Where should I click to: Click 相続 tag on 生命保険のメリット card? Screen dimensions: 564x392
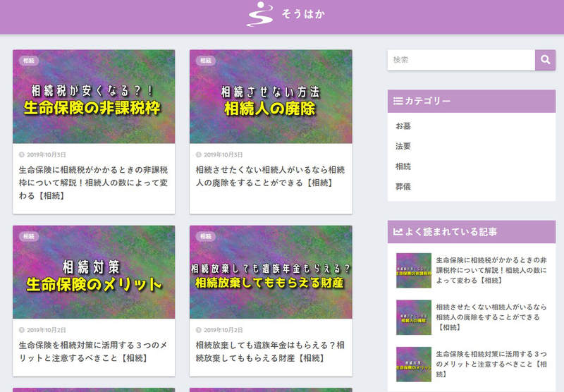tap(29, 237)
